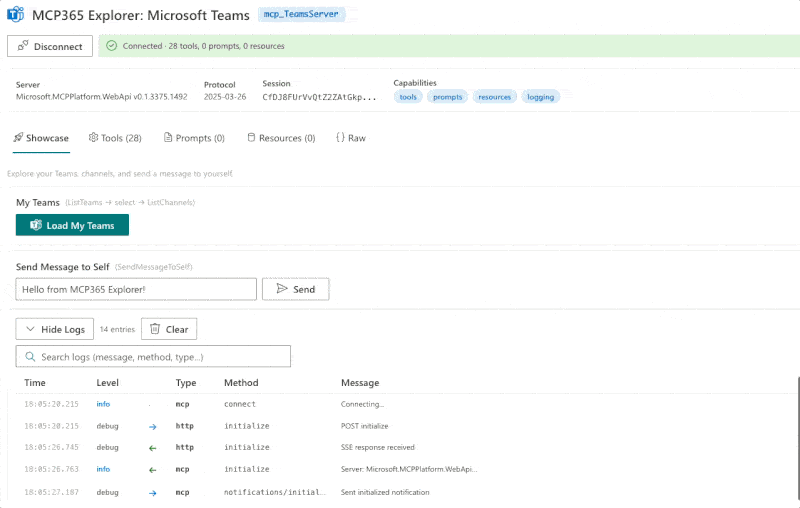800x508 pixels.
Task: Click the 'POST initialize' log message
Action: click(365, 426)
